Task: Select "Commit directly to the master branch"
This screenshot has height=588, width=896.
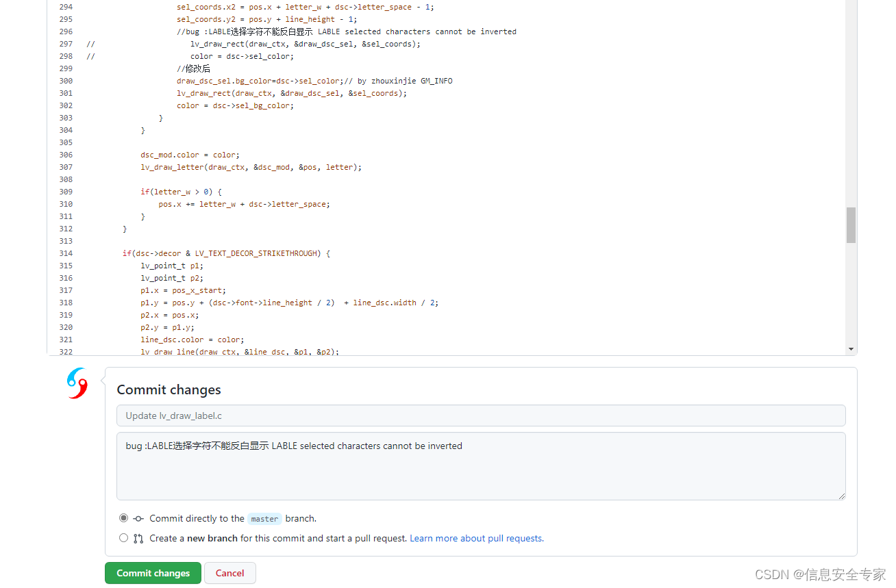Action: point(123,518)
